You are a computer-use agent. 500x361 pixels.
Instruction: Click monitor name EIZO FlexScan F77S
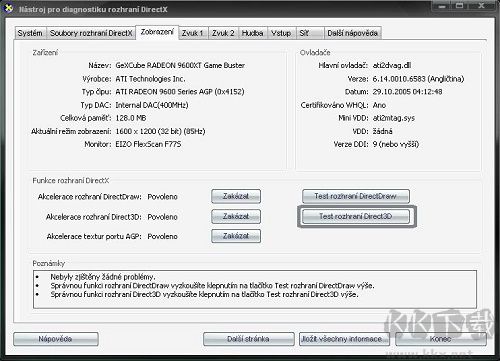148,144
